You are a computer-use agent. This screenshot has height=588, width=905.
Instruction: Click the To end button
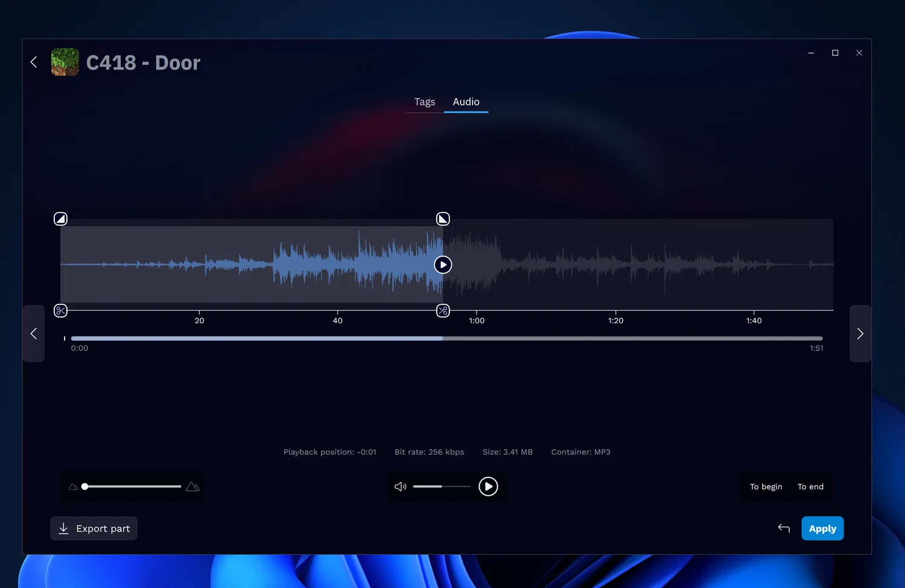(x=810, y=487)
